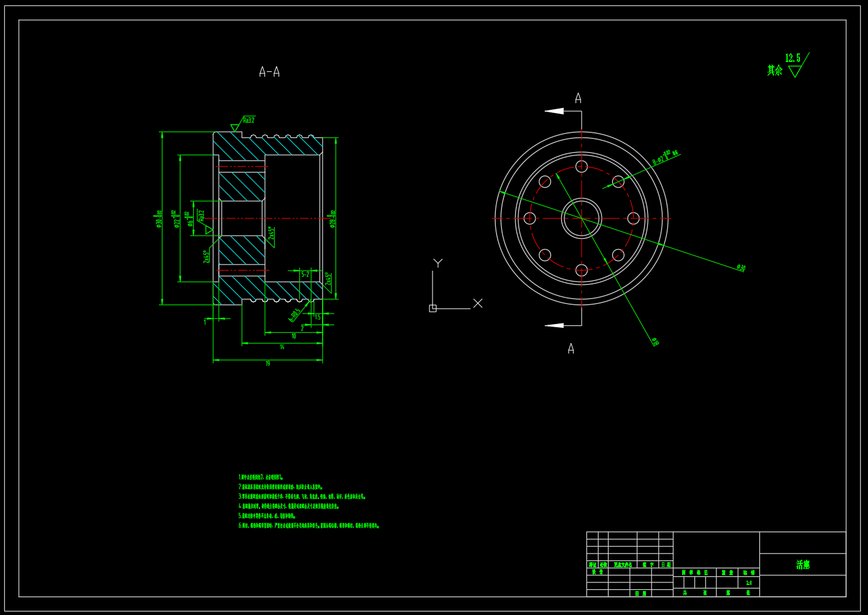Select the 14 length dimension
The width and height of the screenshot is (868, 615).
(x=282, y=347)
